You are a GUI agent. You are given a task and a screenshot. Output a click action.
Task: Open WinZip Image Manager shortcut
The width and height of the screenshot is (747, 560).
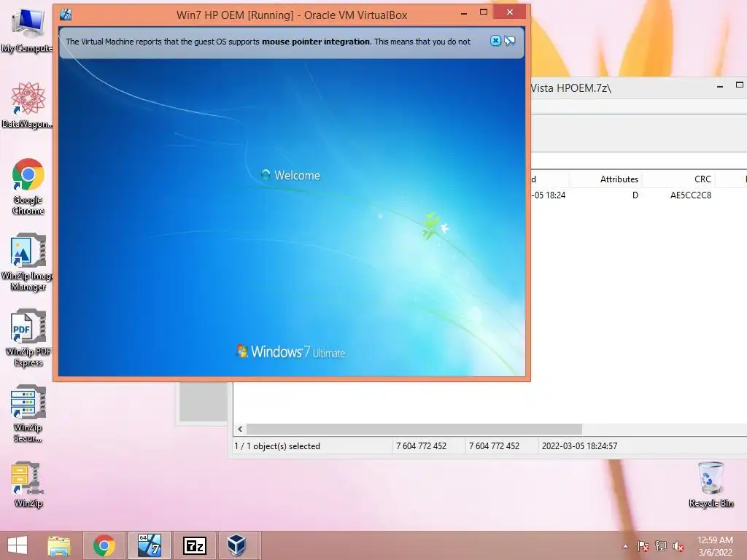pyautogui.click(x=28, y=262)
